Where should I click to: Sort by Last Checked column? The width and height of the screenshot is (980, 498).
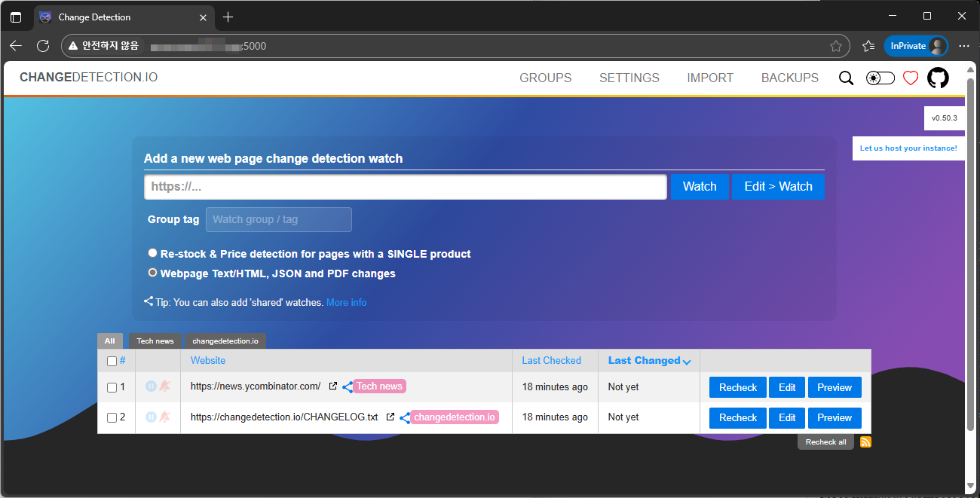tap(551, 360)
